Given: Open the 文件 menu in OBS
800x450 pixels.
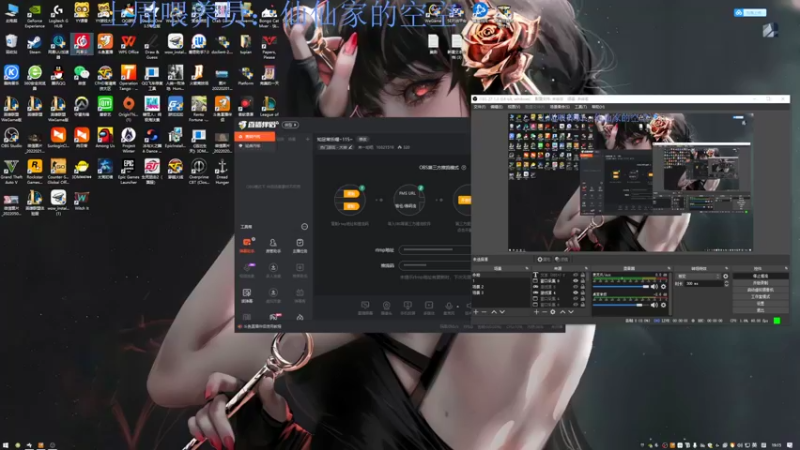Looking at the screenshot, I should pos(480,107).
